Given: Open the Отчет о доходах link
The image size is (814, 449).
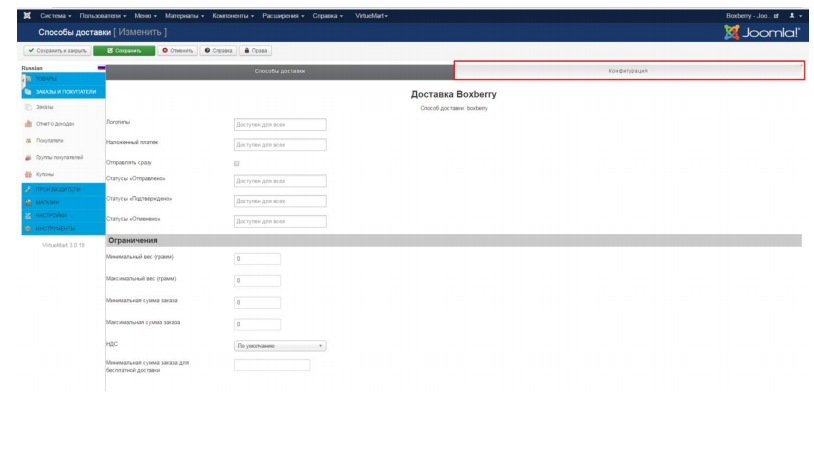Looking at the screenshot, I should pyautogui.click(x=55, y=124).
